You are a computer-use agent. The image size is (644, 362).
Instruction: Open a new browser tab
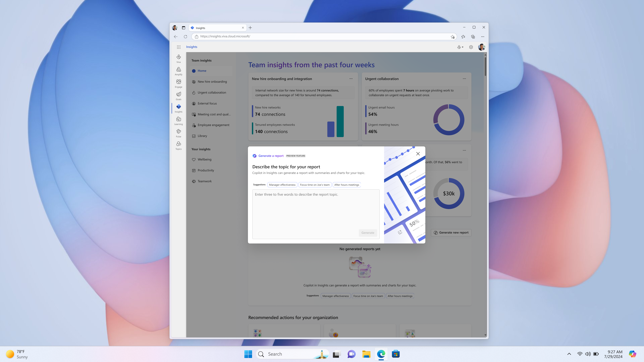click(x=250, y=28)
